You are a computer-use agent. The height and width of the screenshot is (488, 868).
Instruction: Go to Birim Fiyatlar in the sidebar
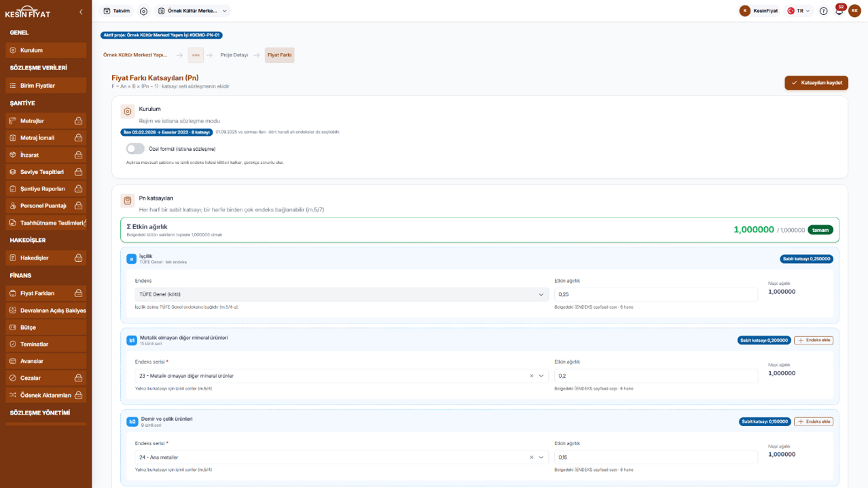tap(46, 86)
